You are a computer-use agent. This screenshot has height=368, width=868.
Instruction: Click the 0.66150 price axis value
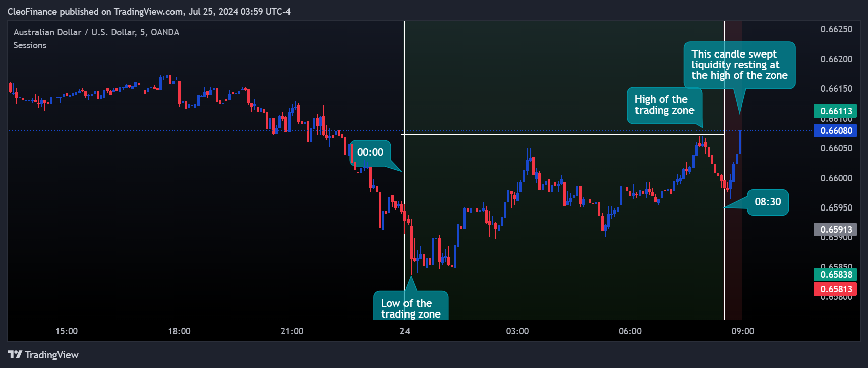(x=836, y=89)
